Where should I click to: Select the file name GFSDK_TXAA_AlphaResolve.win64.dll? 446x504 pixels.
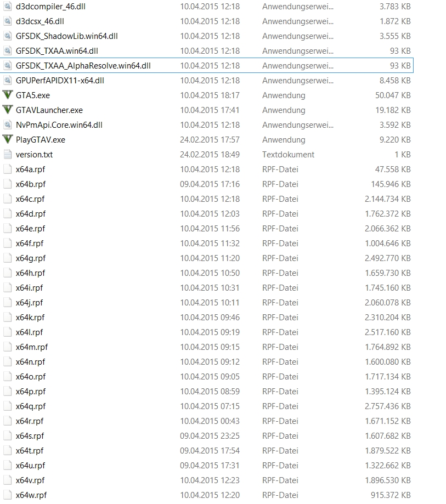(83, 66)
